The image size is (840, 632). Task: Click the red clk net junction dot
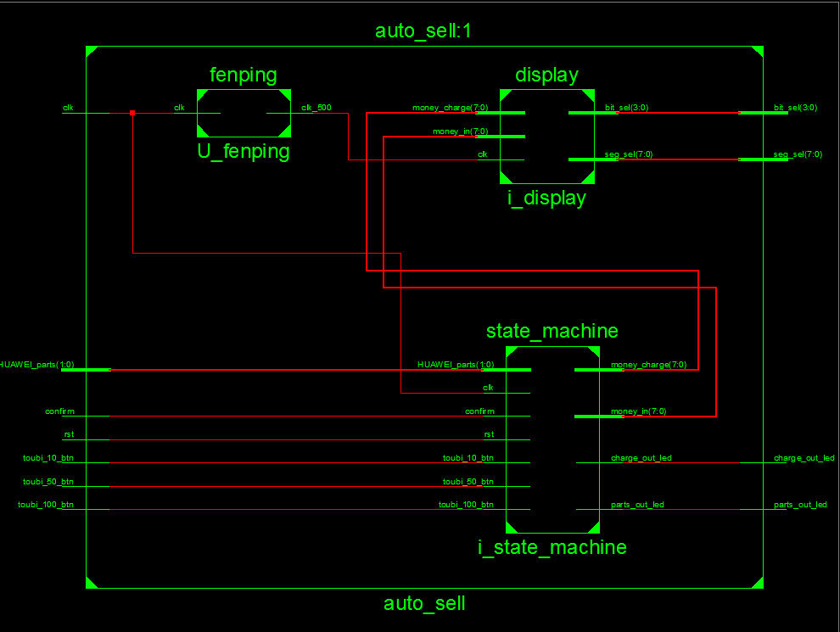132,113
